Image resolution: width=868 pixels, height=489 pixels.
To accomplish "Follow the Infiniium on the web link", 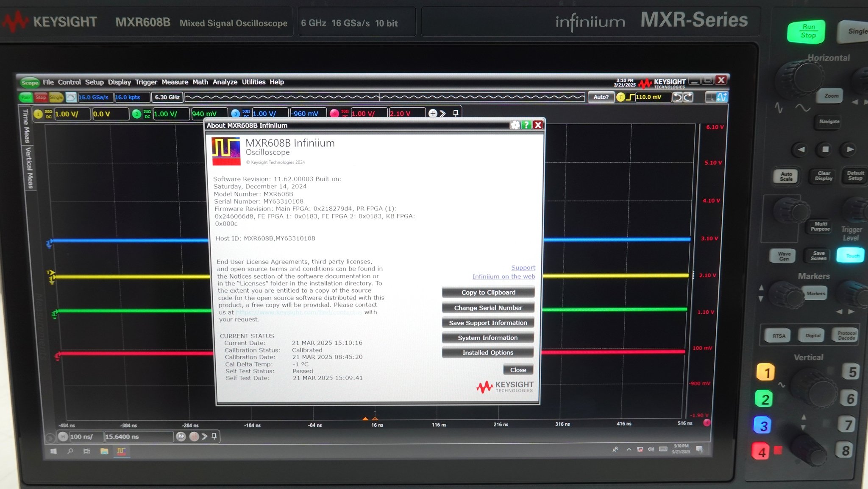I will coord(504,277).
